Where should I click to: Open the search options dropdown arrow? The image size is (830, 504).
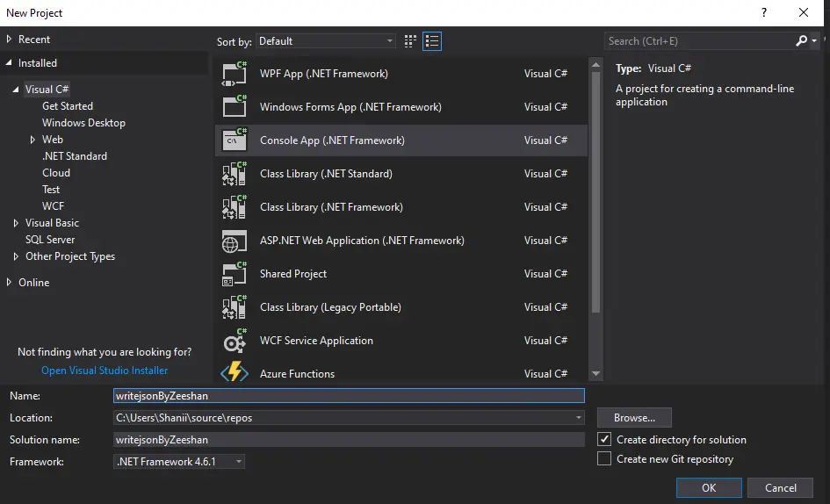[x=814, y=40]
